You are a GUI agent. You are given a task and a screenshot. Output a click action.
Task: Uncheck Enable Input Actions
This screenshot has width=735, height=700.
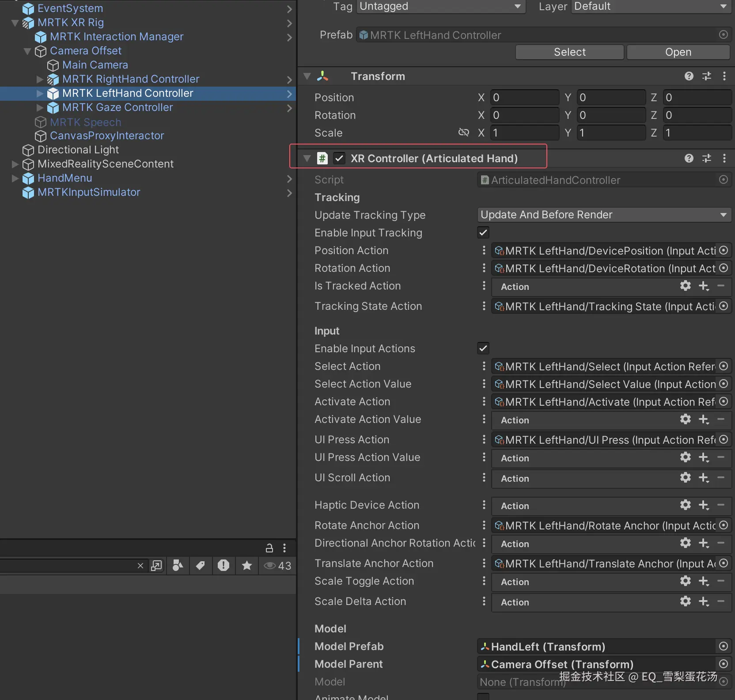pyautogui.click(x=483, y=348)
